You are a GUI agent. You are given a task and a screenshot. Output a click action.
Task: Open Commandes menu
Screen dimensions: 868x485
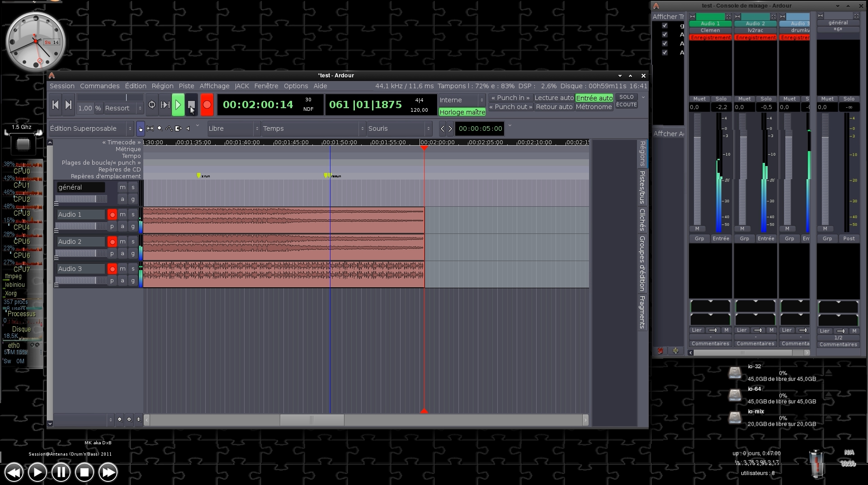pyautogui.click(x=100, y=86)
